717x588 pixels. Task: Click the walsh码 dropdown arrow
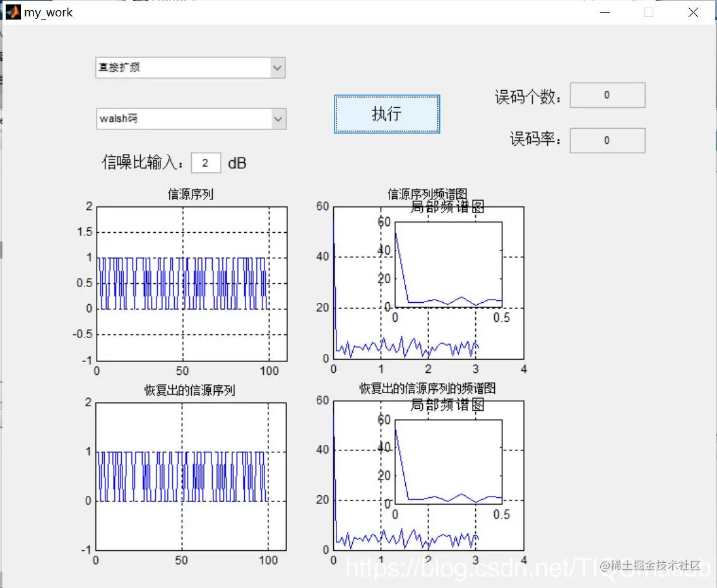pos(276,119)
